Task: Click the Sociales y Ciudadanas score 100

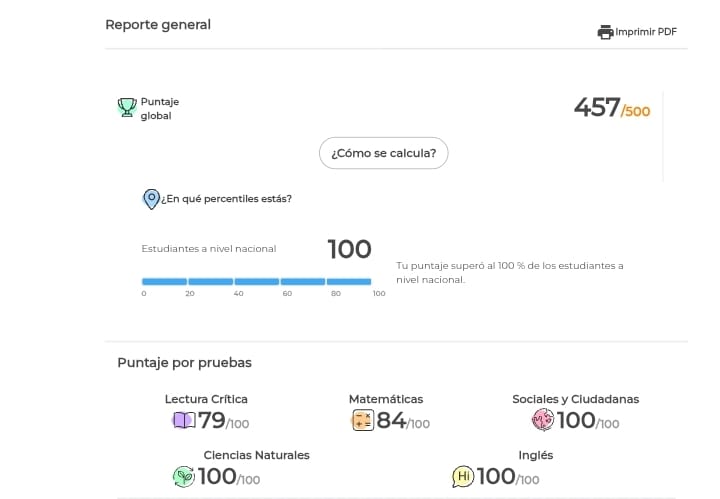Action: pyautogui.click(x=577, y=421)
